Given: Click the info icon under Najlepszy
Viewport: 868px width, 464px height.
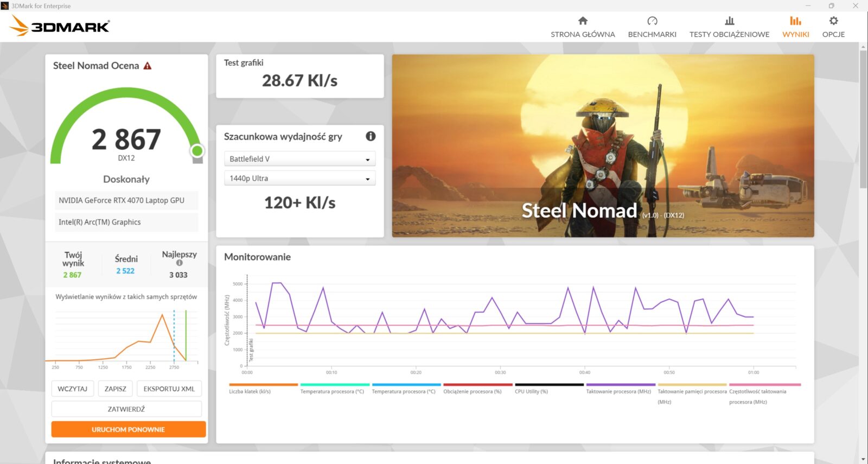Looking at the screenshot, I should click(180, 263).
